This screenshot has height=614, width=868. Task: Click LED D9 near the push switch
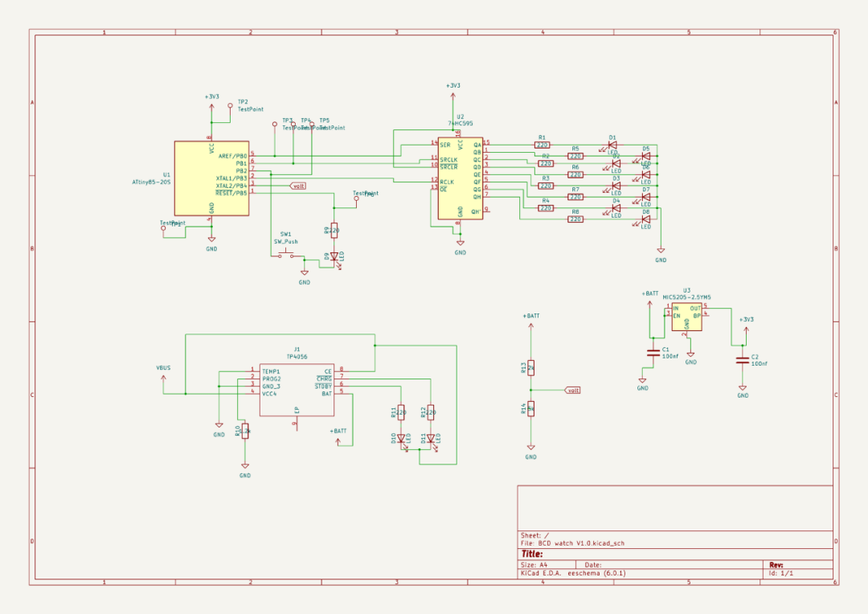point(334,256)
